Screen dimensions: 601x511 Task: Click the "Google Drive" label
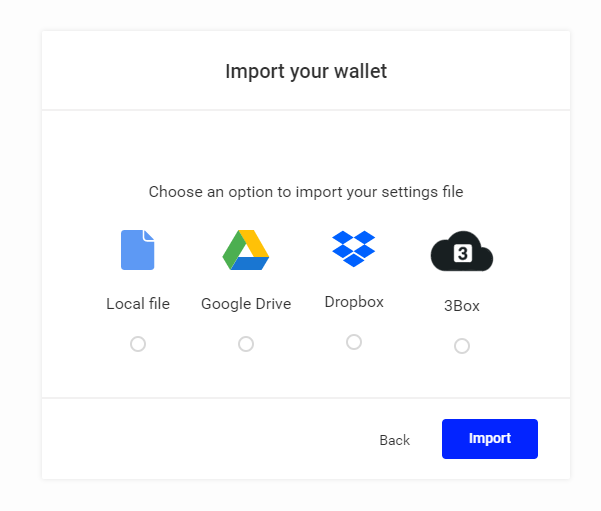pos(246,304)
